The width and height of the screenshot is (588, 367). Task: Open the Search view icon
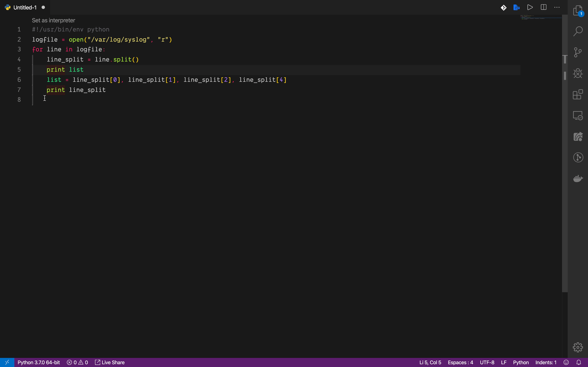[578, 31]
